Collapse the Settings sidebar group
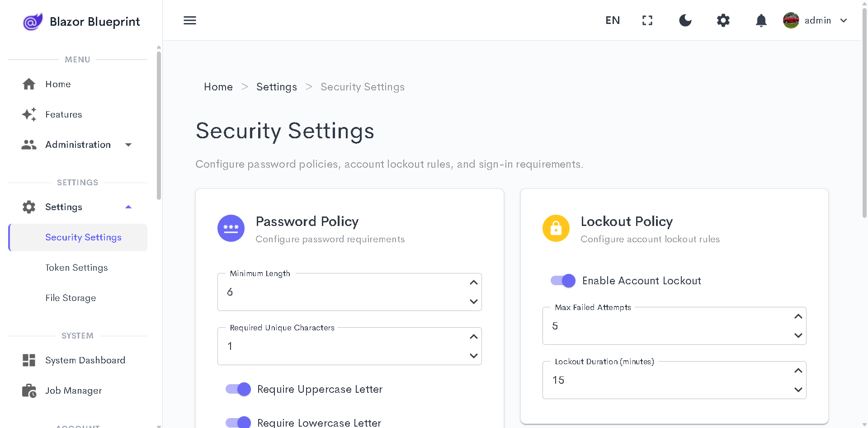Image resolution: width=868 pixels, height=428 pixels. pyautogui.click(x=128, y=207)
